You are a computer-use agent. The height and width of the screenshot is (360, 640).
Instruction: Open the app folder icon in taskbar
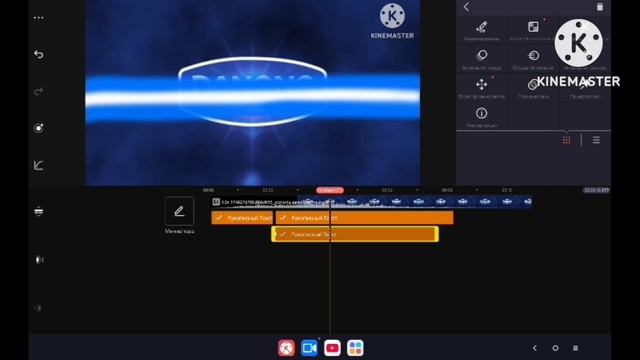coord(355,348)
